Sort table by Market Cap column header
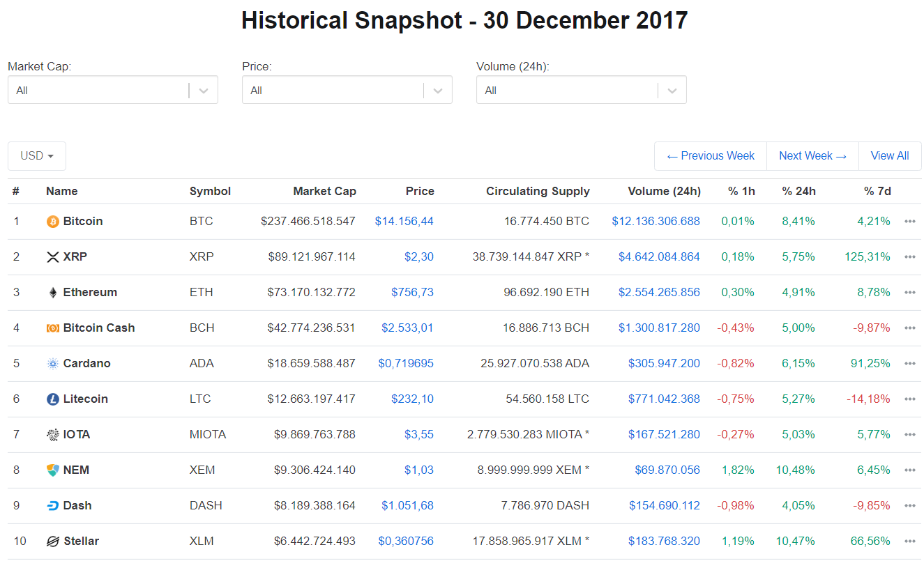The width and height of the screenshot is (924, 561). point(324,191)
